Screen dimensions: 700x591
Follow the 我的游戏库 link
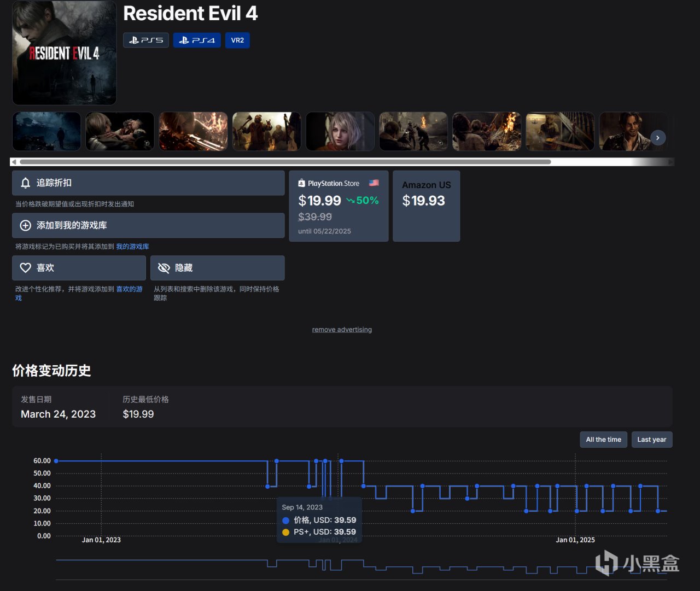coord(132,247)
